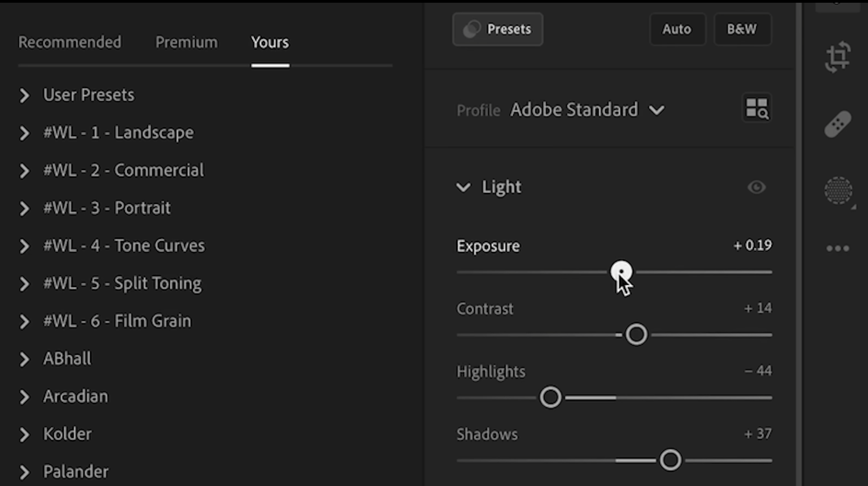The height and width of the screenshot is (486, 868).
Task: Select the Crop and Rotate tool
Action: coord(837,57)
